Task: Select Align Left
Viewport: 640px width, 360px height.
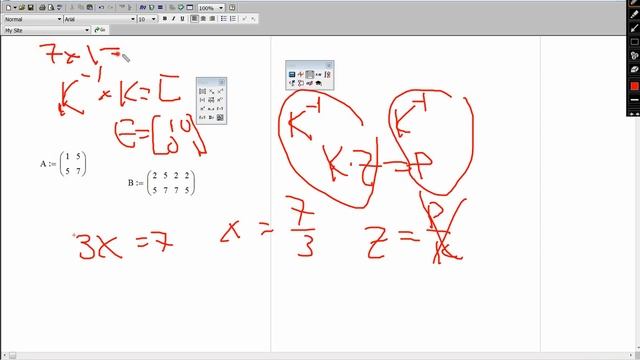Action: click(x=194, y=19)
